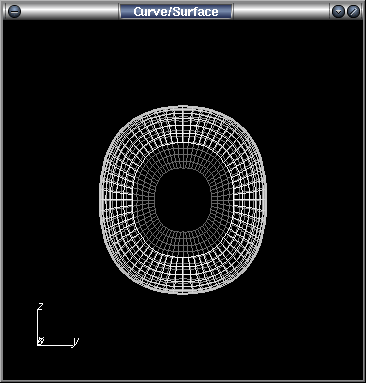Click the dim inner ring below the torus hole

pyautogui.click(x=183, y=243)
